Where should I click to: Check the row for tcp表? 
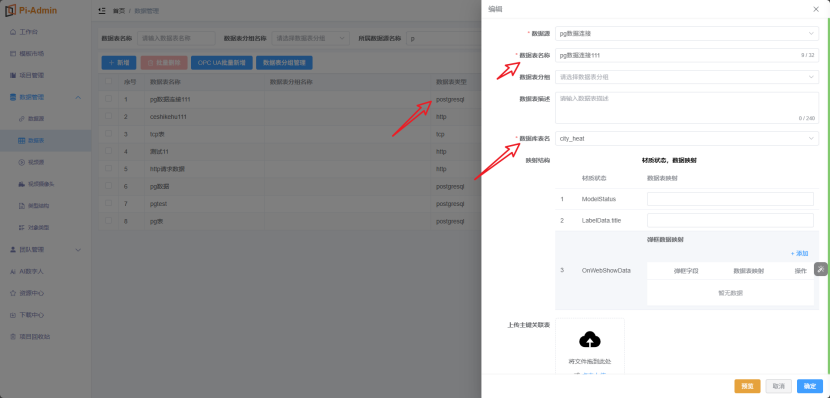pos(109,134)
